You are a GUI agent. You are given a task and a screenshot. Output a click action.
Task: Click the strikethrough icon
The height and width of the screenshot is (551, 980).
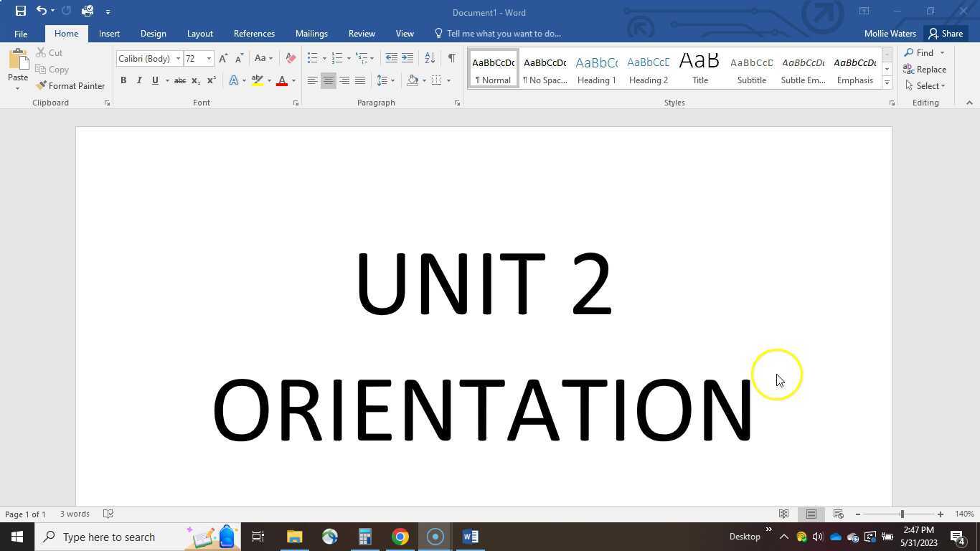pyautogui.click(x=180, y=80)
